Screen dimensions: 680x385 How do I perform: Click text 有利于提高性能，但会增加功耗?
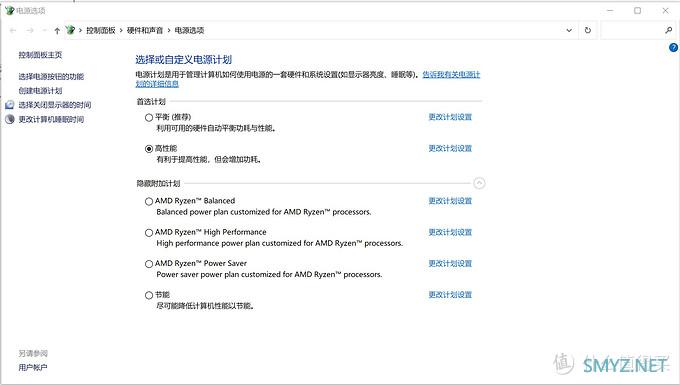point(209,160)
